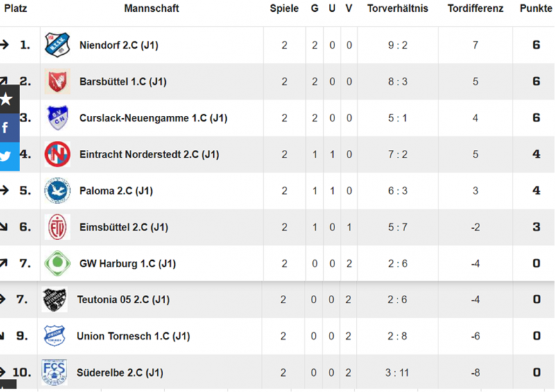555x392 pixels.
Task: Open Union Tornesch 1.C (J1) team page
Action: (x=133, y=336)
